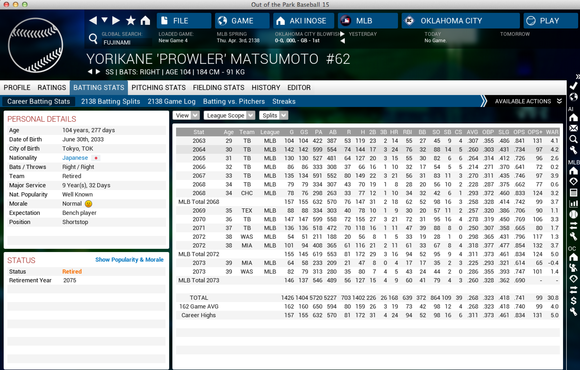Image resolution: width=580 pixels, height=370 pixels.
Task: Click the large baseball logo
Action: tap(36, 45)
